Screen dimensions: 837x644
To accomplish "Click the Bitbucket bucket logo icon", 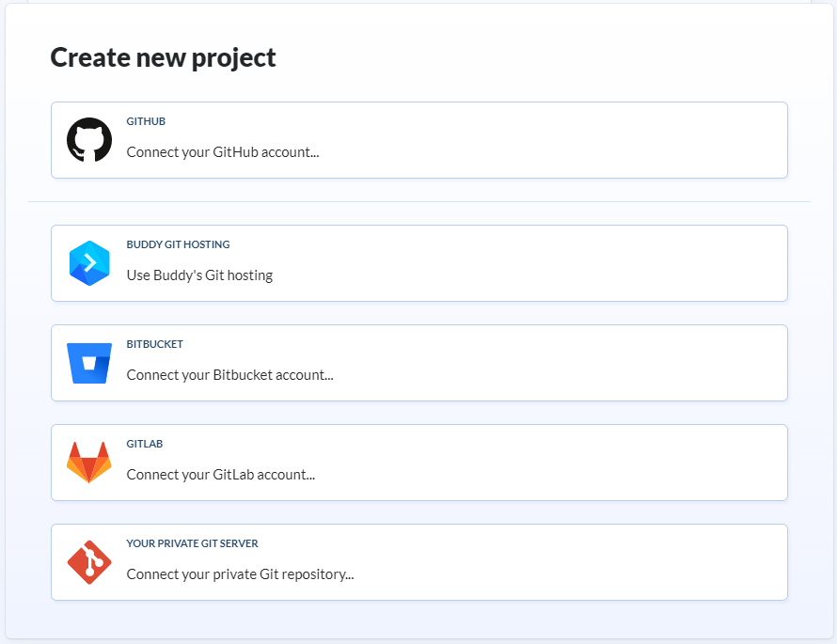I will [x=89, y=363].
